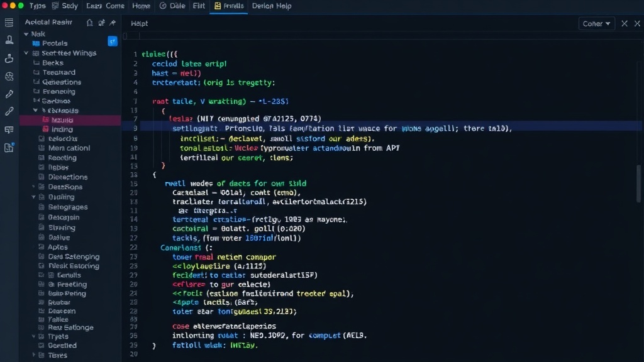The width and height of the screenshot is (644, 362).
Task: Collapse the Gaditing tree group
Action: point(34,197)
